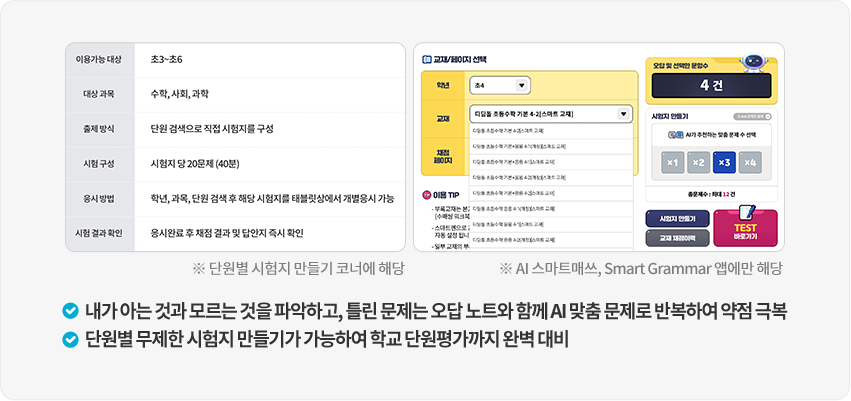The image size is (851, 401).
Task: Select the ×4 multiplier option
Action: pos(750,162)
